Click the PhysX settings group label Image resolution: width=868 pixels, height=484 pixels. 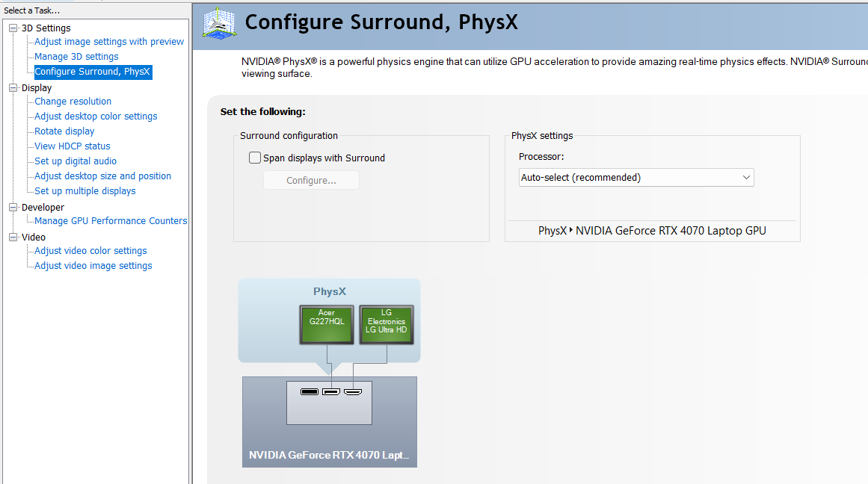point(542,135)
